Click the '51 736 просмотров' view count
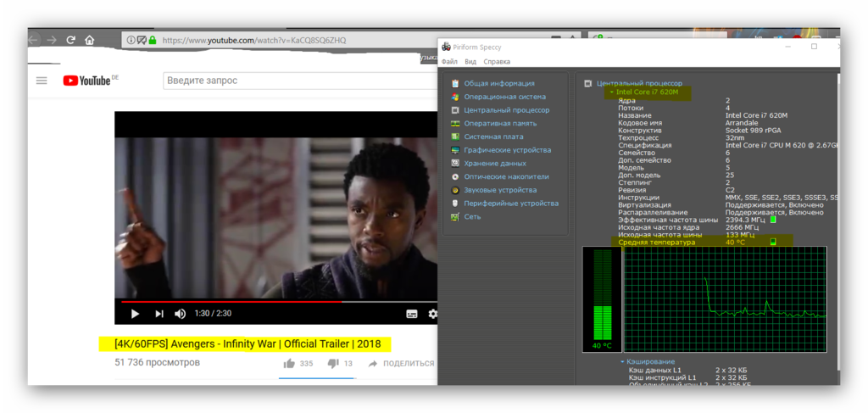868x413 pixels. [157, 363]
